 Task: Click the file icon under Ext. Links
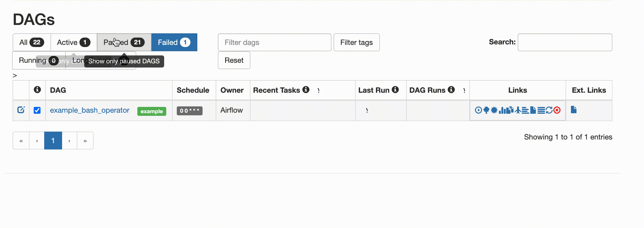574,110
